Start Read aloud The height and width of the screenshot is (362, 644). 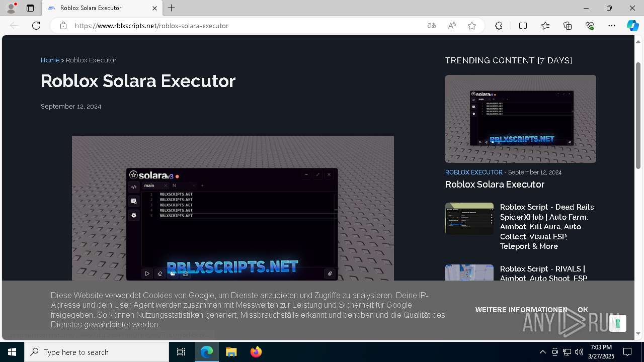(452, 26)
